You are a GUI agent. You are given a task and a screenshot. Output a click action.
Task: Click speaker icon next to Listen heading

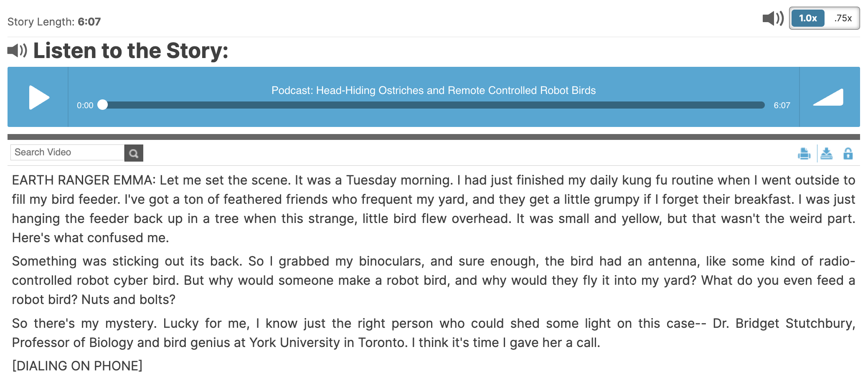point(17,51)
